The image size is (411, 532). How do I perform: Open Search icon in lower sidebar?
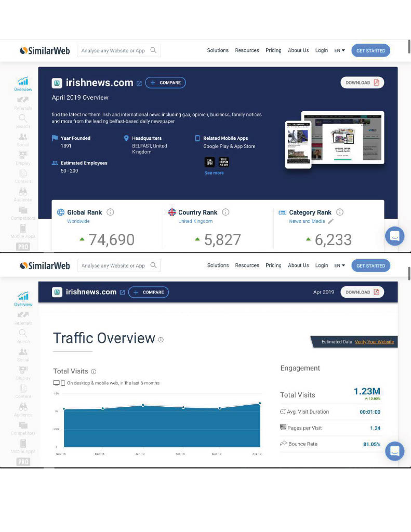[23, 334]
